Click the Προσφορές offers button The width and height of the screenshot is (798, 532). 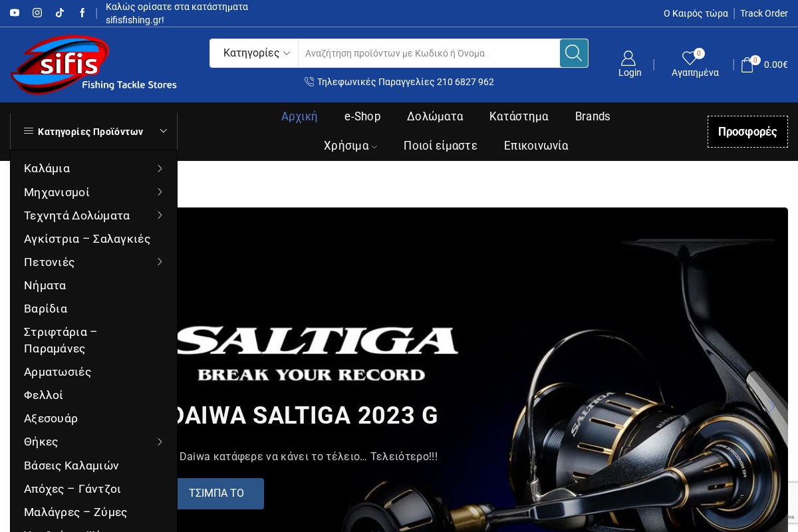(747, 132)
